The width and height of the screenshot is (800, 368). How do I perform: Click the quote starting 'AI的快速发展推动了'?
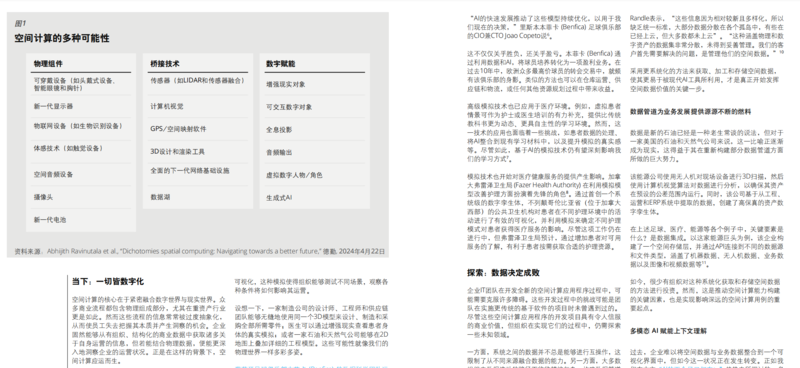coord(544,27)
